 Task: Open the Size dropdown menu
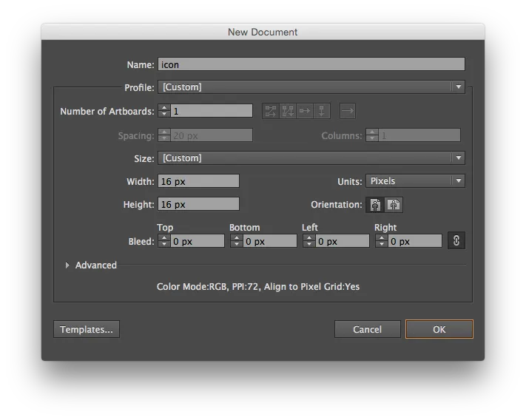pos(311,158)
